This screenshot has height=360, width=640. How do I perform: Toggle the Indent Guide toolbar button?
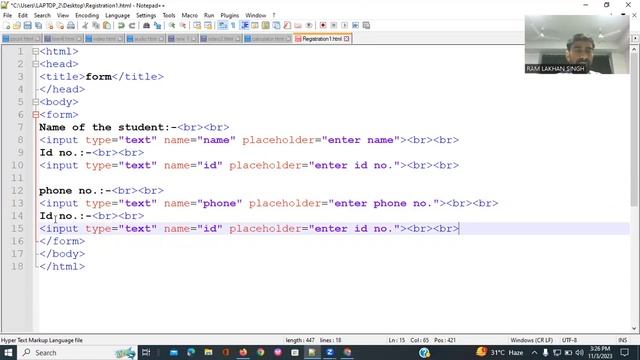(x=244, y=25)
